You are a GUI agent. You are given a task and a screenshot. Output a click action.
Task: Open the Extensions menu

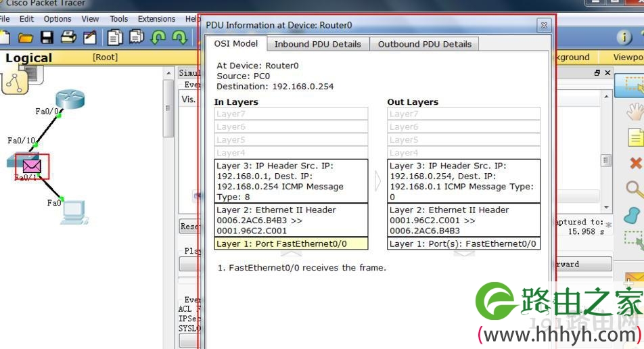[156, 19]
